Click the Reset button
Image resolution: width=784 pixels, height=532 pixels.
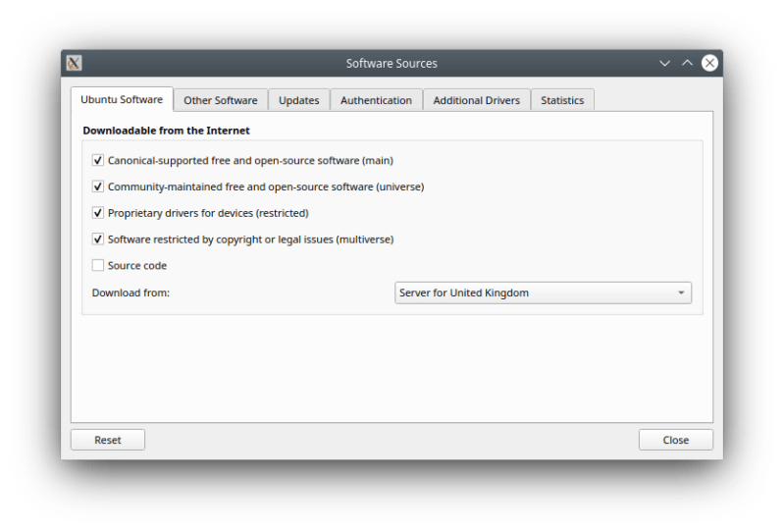coord(108,440)
